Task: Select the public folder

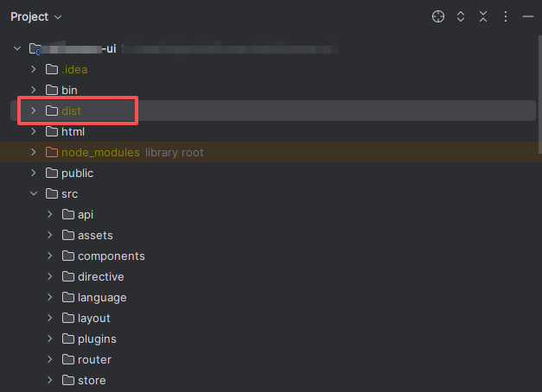Action: point(77,173)
